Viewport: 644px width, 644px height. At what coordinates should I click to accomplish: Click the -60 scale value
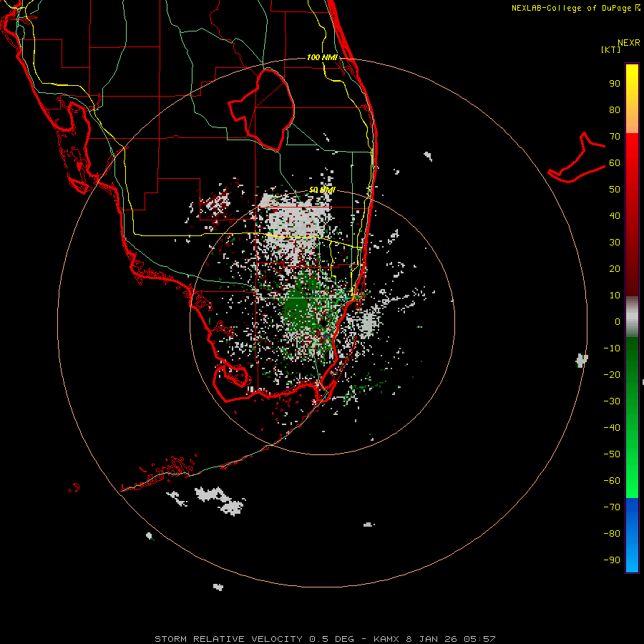(612, 481)
